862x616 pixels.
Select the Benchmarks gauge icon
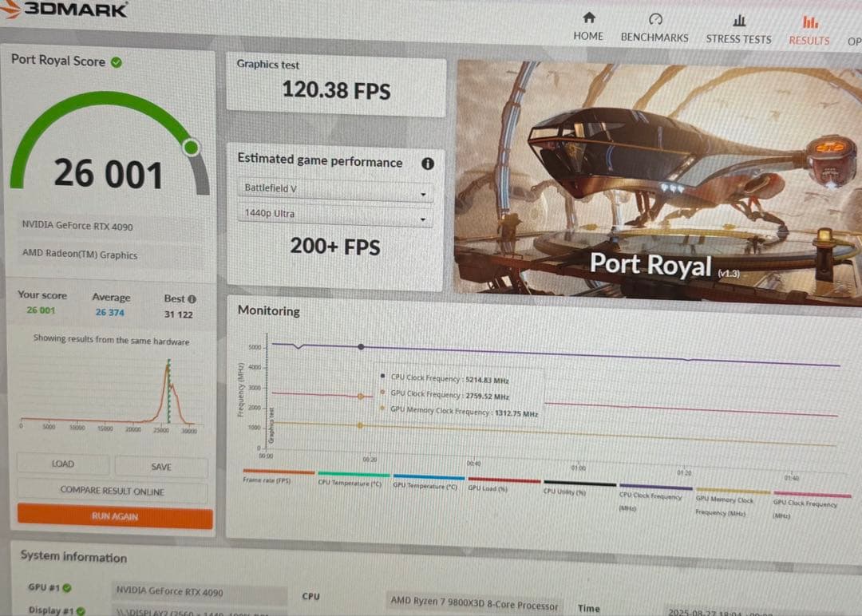tap(654, 18)
